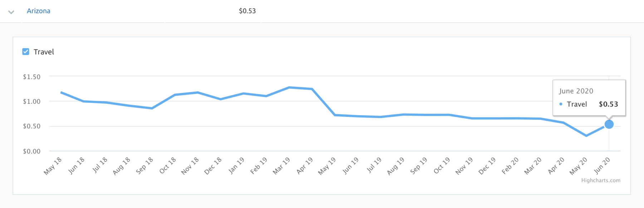Click the Travel legend label

click(44, 52)
